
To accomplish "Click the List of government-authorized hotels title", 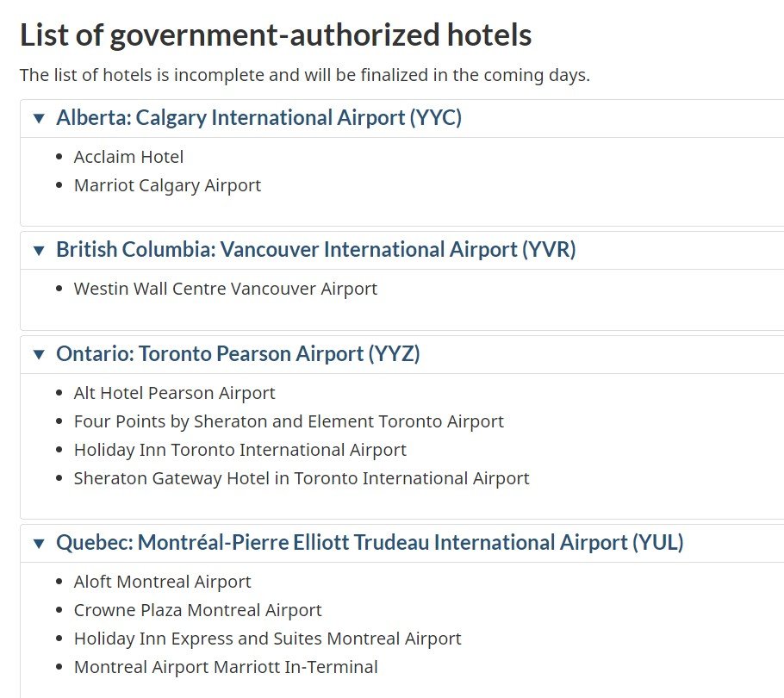I will coord(276,35).
